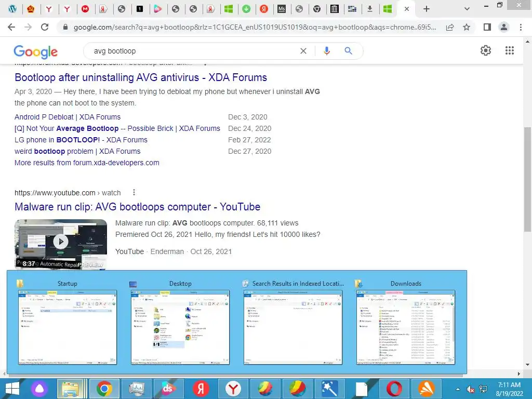The width and height of the screenshot is (532, 399).
Task: Open 'Bootloop after uninstalling AVG antivirus' result
Action: tap(141, 77)
